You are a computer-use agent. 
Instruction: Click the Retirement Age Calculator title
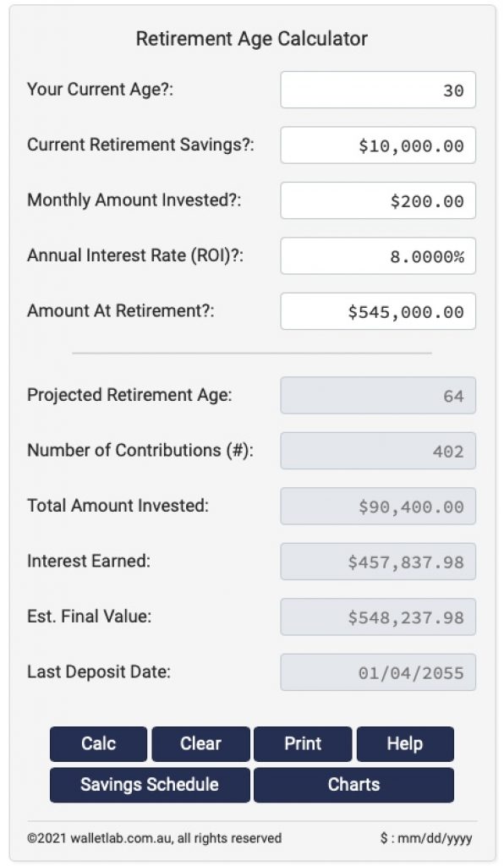pyautogui.click(x=252, y=39)
